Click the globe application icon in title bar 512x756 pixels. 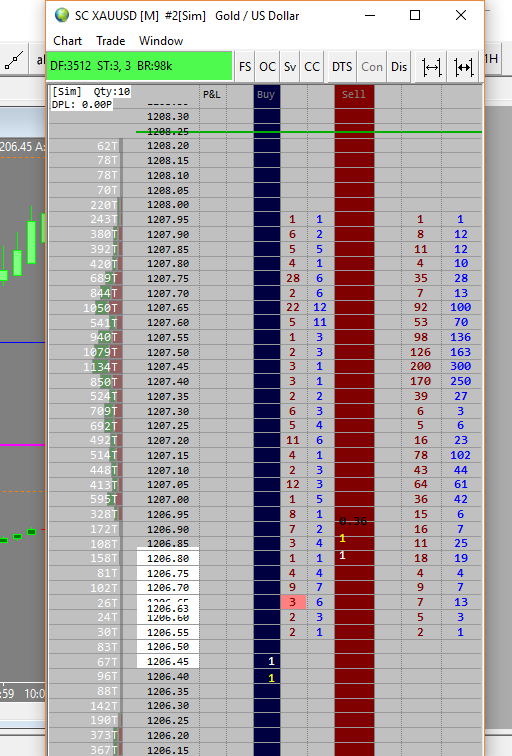coord(62,15)
